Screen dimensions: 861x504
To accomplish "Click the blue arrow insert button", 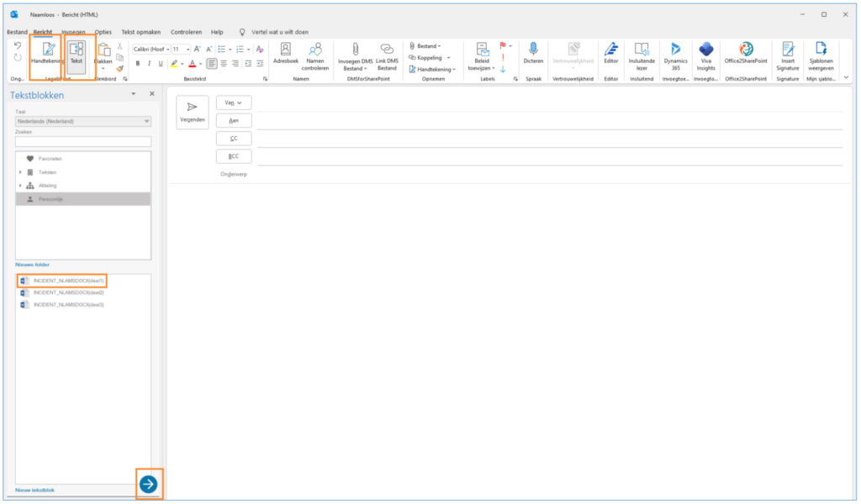I will point(148,484).
